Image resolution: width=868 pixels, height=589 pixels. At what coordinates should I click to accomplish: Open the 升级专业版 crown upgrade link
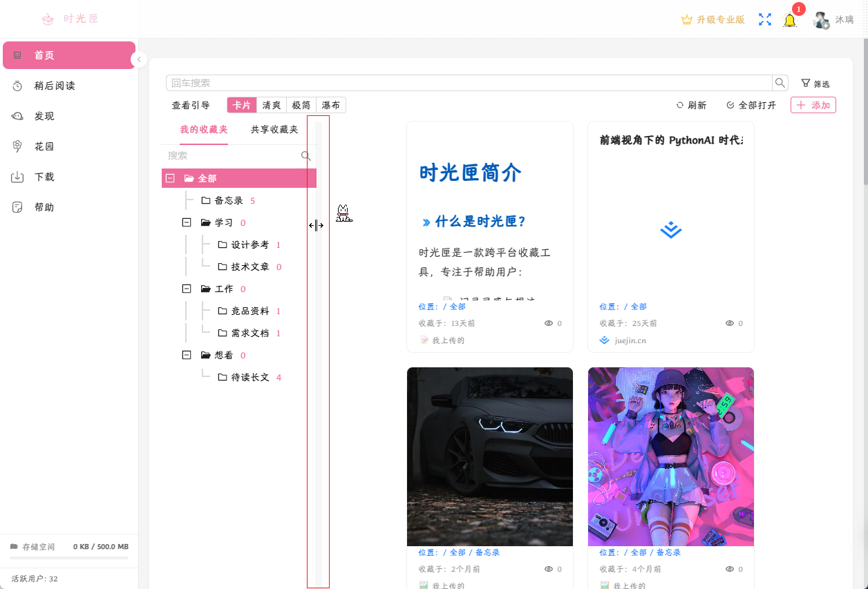(x=713, y=20)
